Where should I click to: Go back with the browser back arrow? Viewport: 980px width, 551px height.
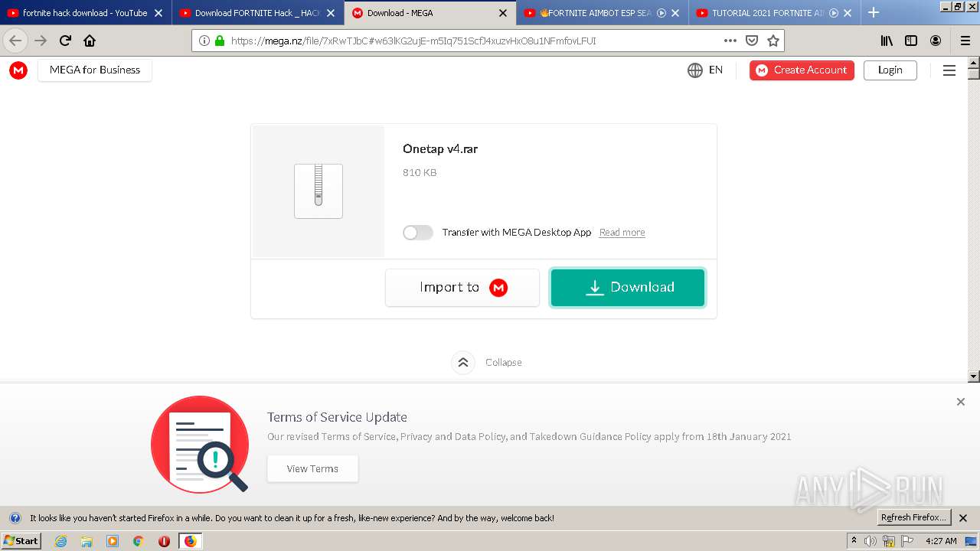tap(15, 41)
